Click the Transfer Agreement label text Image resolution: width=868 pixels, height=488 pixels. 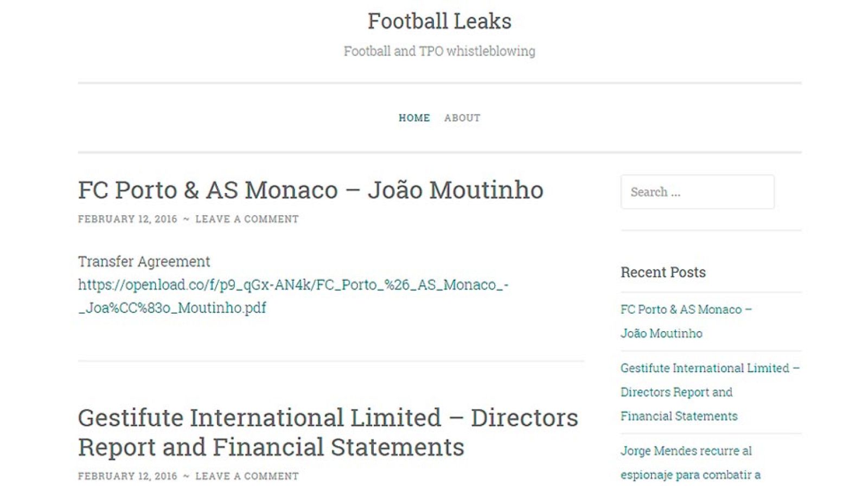(x=144, y=261)
